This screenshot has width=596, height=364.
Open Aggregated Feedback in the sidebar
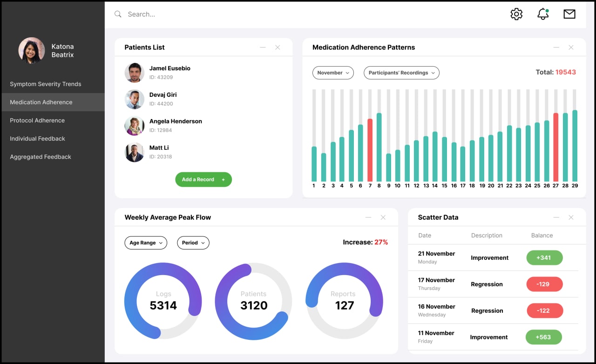(41, 157)
